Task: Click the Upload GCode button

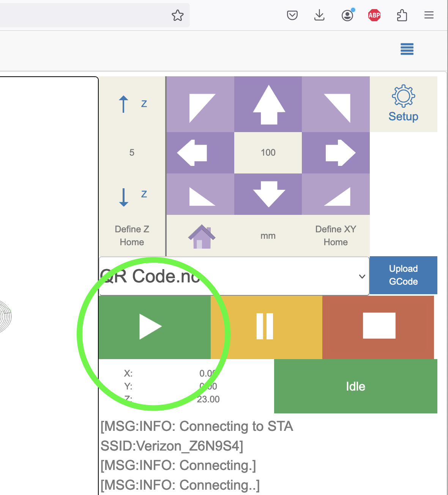Action: point(403,275)
